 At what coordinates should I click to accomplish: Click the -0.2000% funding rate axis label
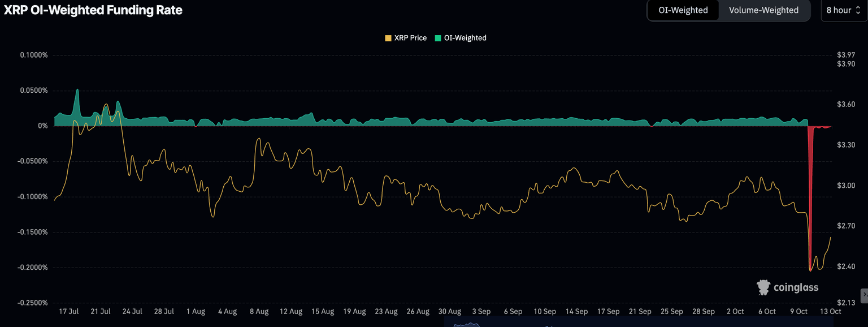(33, 268)
